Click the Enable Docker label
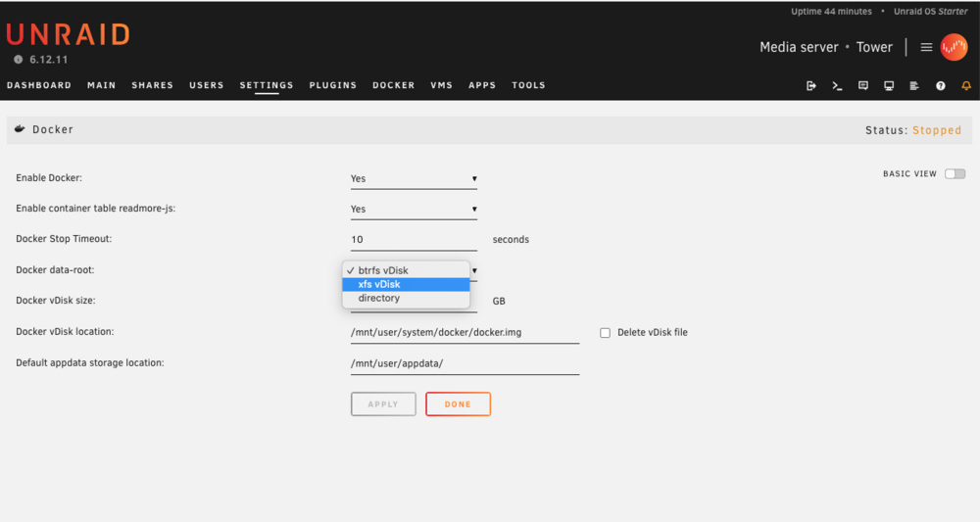The width and height of the screenshot is (980, 522). tap(49, 178)
